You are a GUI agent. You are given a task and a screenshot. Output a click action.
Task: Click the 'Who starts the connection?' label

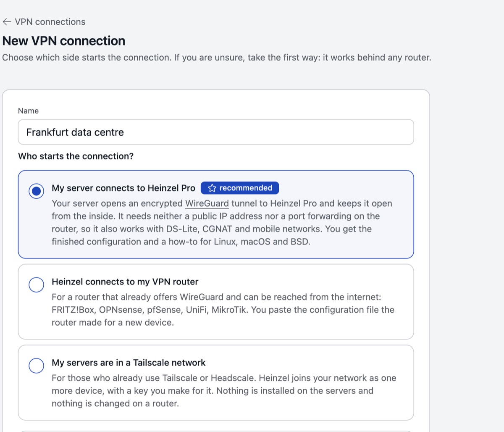[x=76, y=156]
